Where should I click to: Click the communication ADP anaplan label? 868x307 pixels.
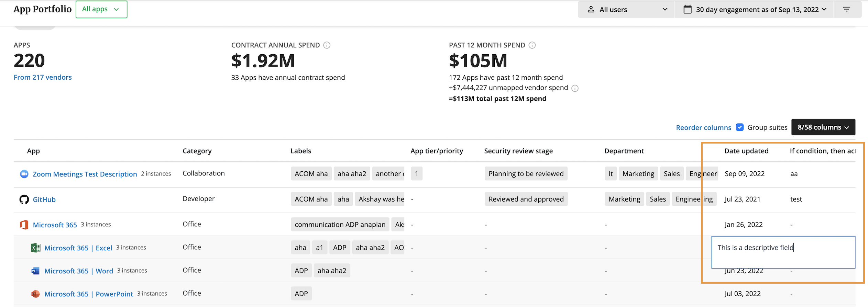click(x=340, y=225)
